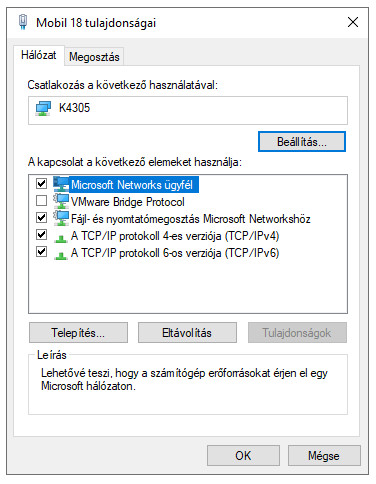Viewport: 376px width, 484px height.
Task: Toggle the TCP/IPv6 checkbox
Action: point(41,252)
